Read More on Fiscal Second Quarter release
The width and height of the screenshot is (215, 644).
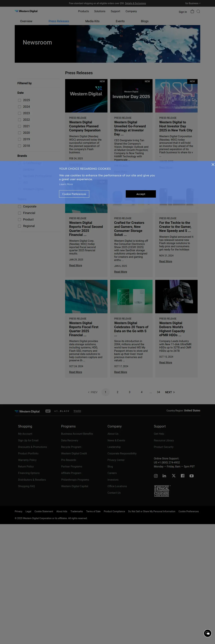click(76, 265)
